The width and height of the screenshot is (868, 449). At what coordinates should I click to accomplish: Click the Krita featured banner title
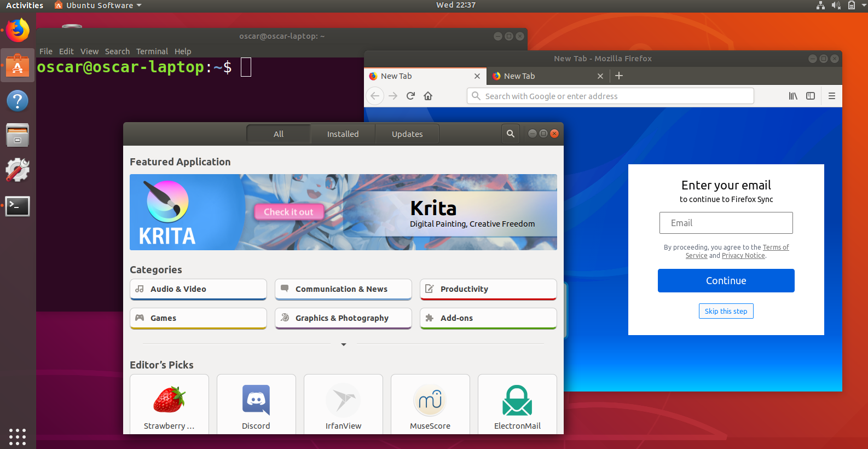click(x=433, y=208)
